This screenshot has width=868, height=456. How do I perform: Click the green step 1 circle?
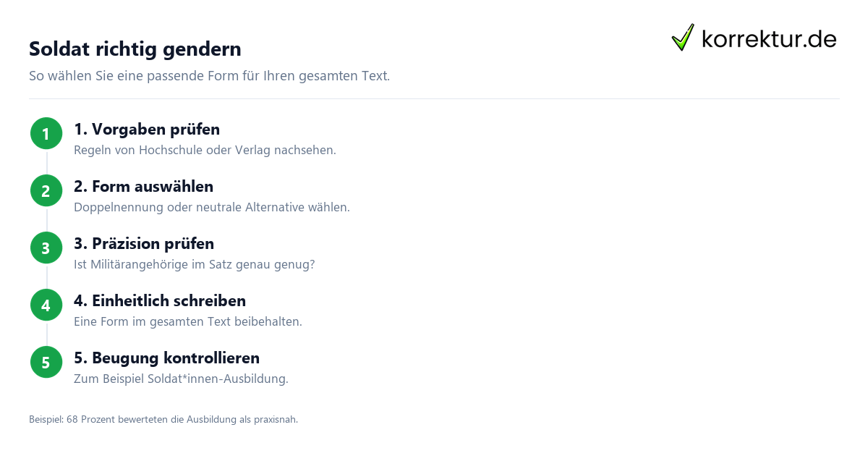46,133
